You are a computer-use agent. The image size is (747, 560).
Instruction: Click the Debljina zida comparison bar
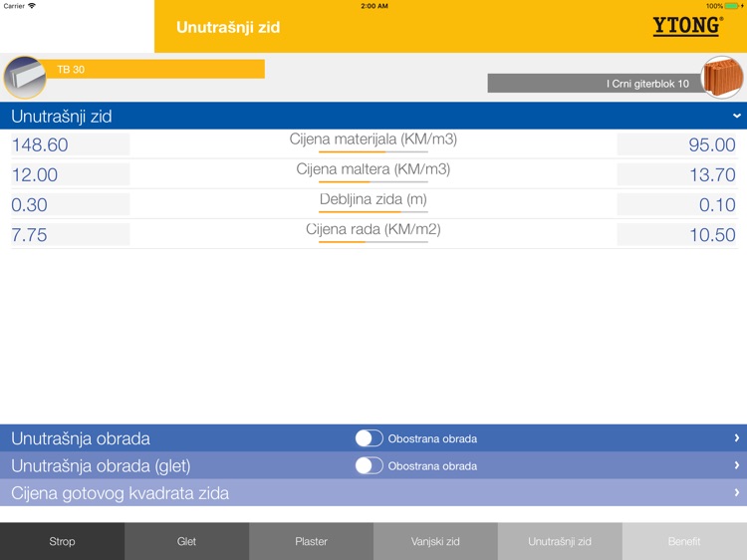373,211
